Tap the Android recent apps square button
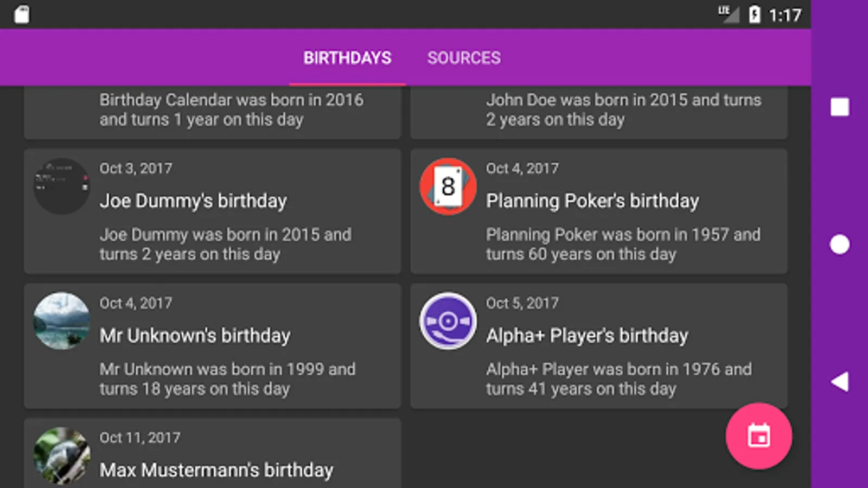 pos(839,107)
